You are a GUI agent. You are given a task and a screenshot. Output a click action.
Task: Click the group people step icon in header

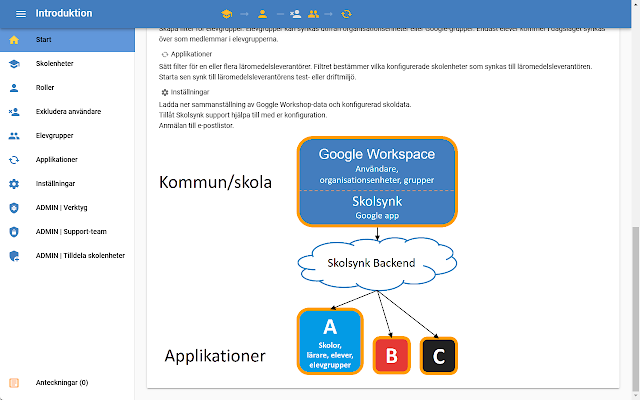(313, 14)
